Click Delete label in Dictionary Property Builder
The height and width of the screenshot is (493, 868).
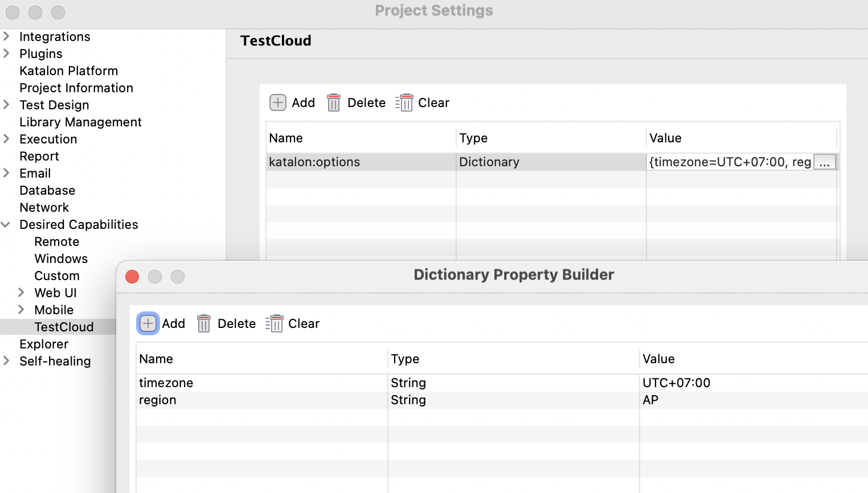[x=236, y=323]
